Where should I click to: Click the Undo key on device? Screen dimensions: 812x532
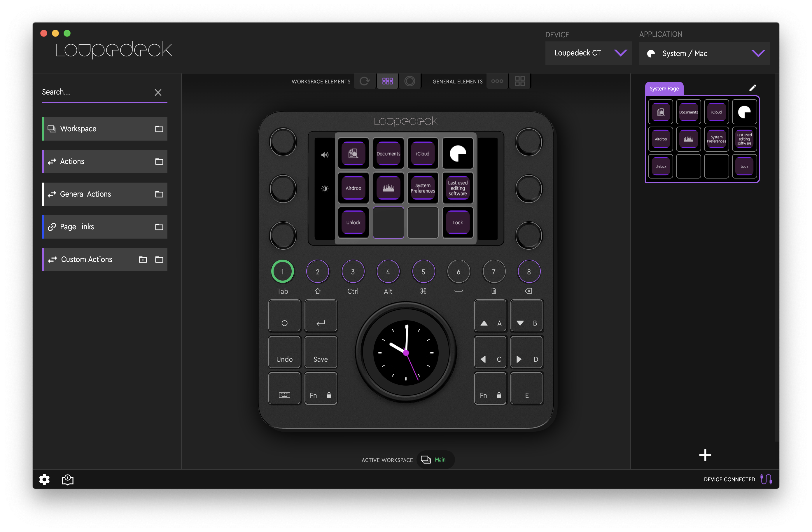point(284,352)
